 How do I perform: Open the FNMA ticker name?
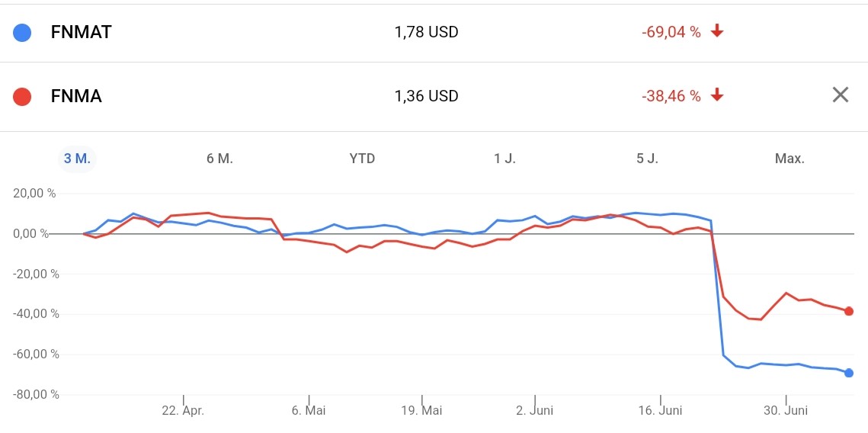[x=76, y=97]
